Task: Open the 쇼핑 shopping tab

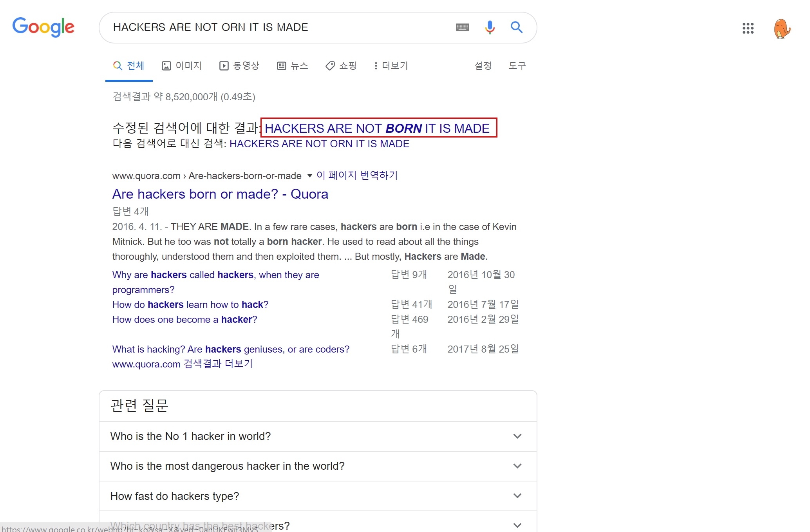Action: [341, 66]
